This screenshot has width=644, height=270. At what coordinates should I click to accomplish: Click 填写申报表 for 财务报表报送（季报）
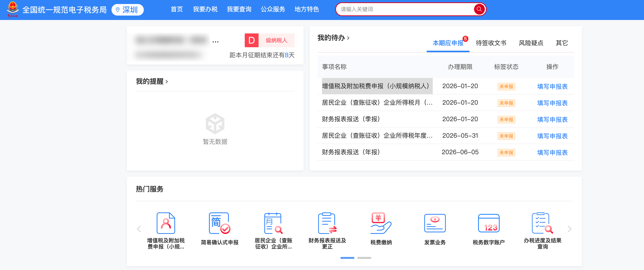pos(552,119)
